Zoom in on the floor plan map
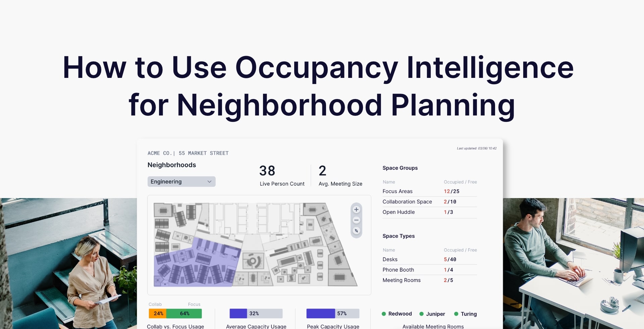This screenshot has width=644, height=329. click(356, 209)
